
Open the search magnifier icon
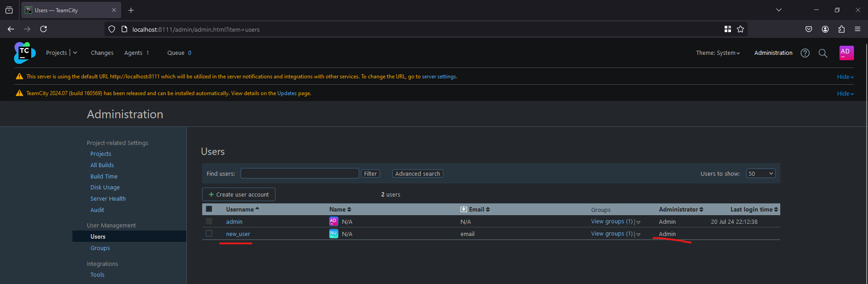click(x=823, y=53)
